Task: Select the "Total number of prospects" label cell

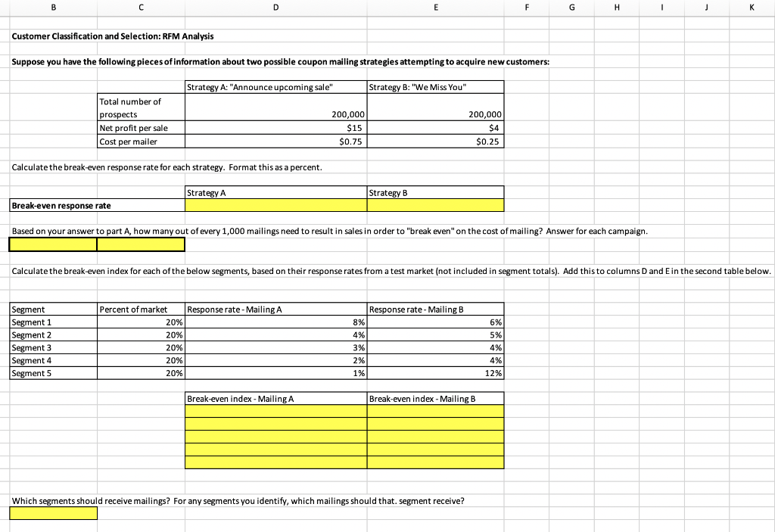Action: [140, 107]
